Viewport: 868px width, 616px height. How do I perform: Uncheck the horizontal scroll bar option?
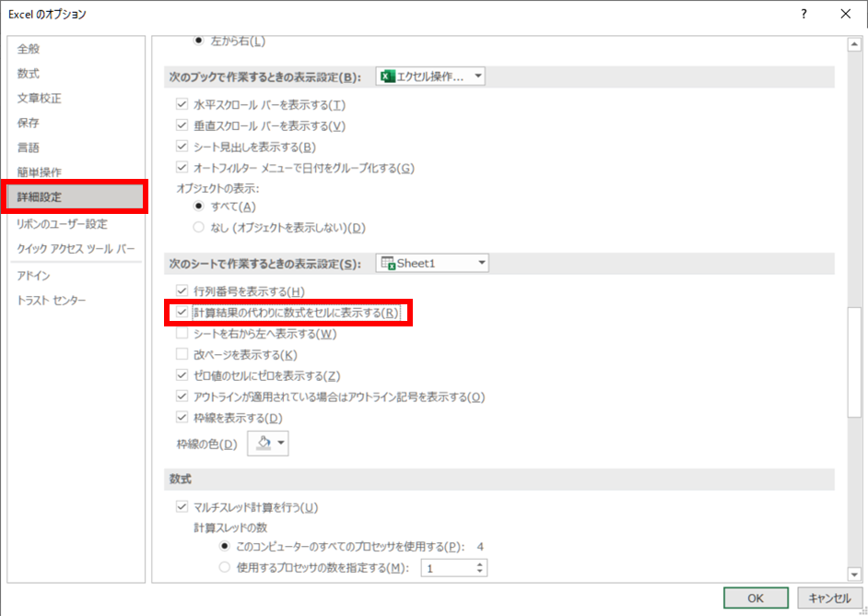(182, 105)
